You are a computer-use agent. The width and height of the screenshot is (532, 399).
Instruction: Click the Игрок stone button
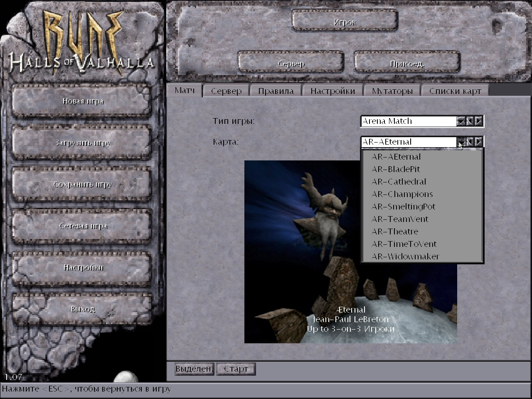(x=345, y=21)
